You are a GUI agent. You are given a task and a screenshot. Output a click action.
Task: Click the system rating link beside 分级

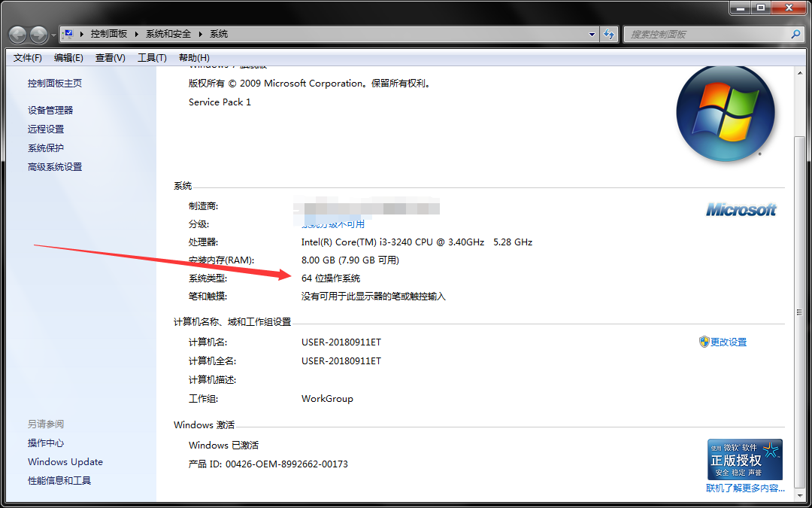(334, 224)
